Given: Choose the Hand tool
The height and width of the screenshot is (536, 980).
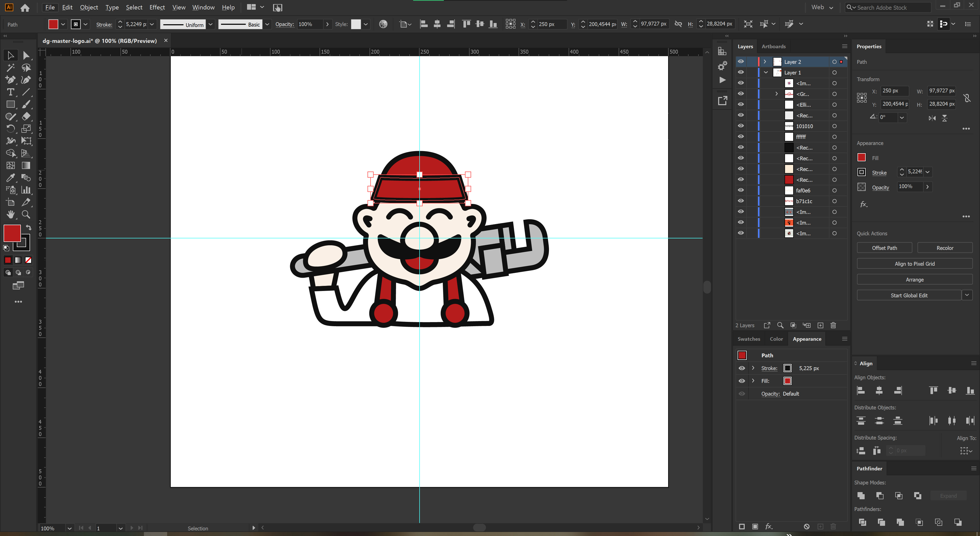Looking at the screenshot, I should pos(11,214).
